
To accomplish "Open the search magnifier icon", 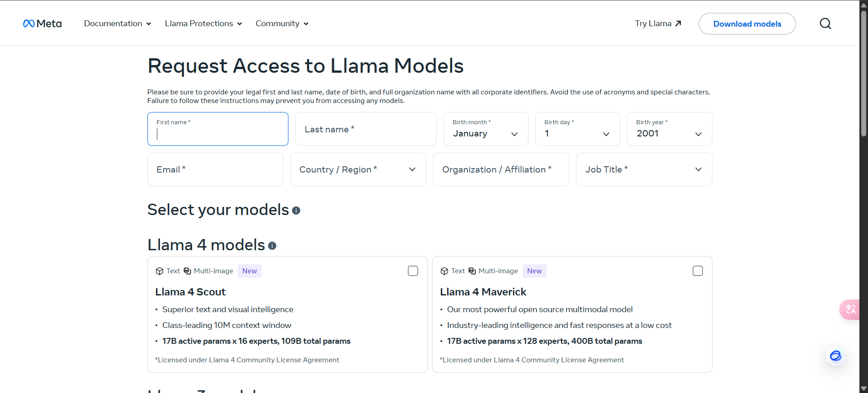I will pos(826,23).
